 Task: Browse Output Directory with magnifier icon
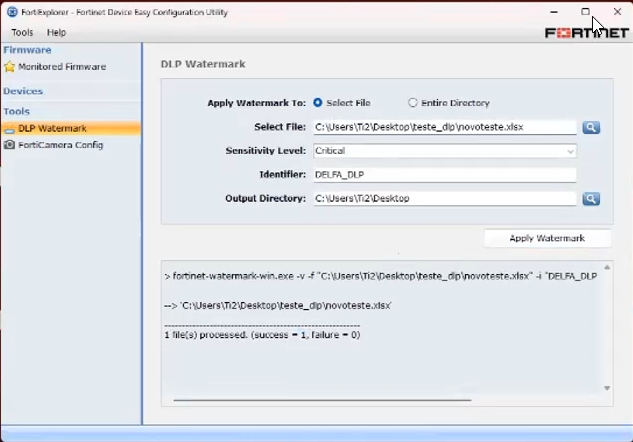tap(591, 199)
